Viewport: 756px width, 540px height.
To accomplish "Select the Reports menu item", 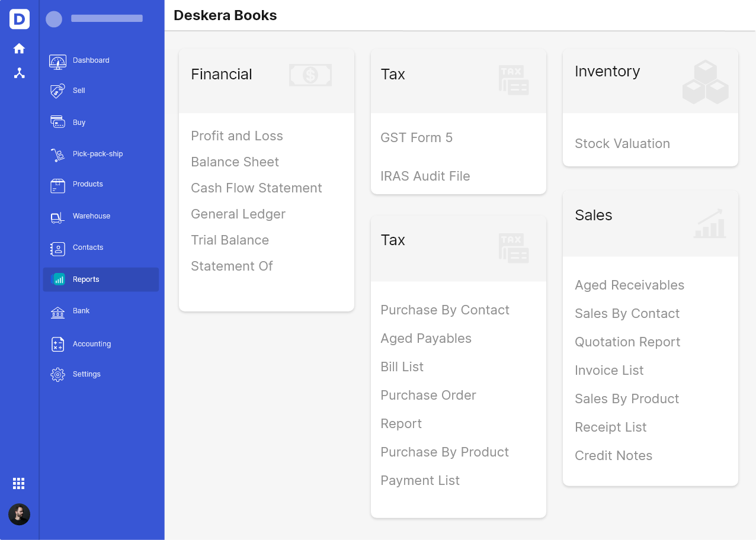I will coord(101,279).
